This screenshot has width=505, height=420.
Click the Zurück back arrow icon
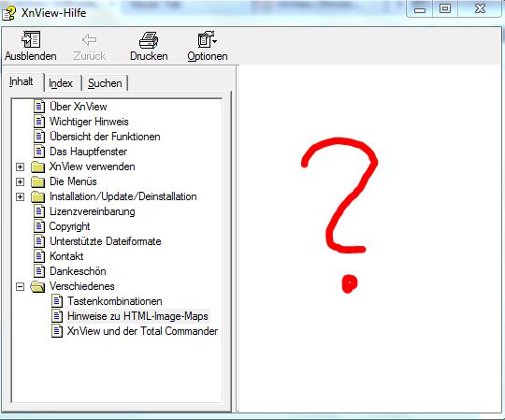tap(89, 40)
